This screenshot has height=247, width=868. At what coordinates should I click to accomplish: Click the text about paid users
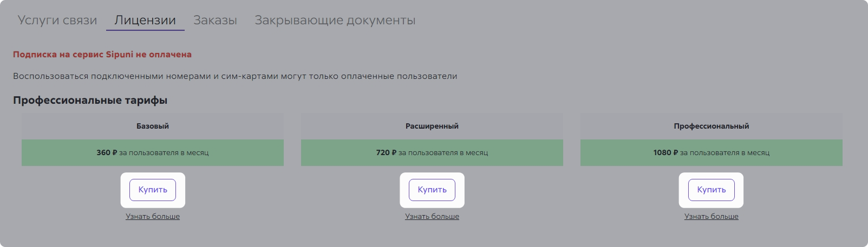click(x=235, y=76)
